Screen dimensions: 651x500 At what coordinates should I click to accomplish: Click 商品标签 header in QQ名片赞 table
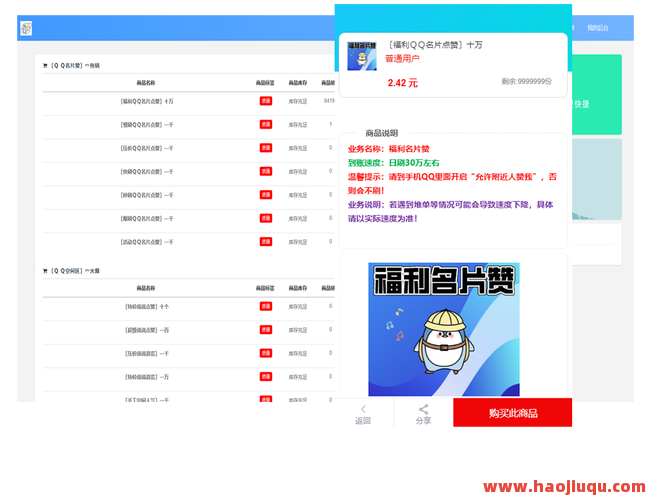[x=265, y=83]
